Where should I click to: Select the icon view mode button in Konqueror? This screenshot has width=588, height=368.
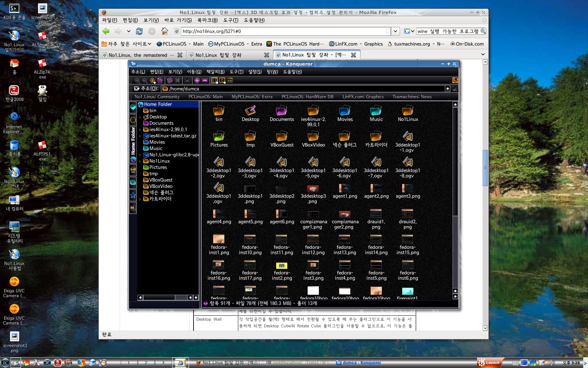[x=215, y=80]
